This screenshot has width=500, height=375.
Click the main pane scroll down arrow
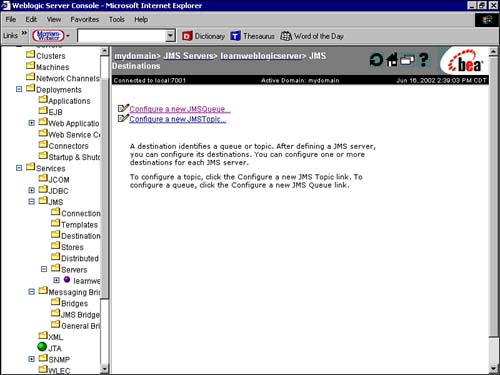tap(493, 369)
